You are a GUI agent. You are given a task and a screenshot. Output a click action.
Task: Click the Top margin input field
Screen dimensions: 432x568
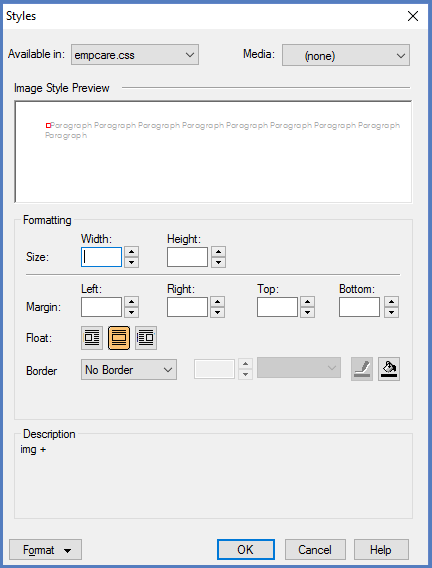click(277, 307)
